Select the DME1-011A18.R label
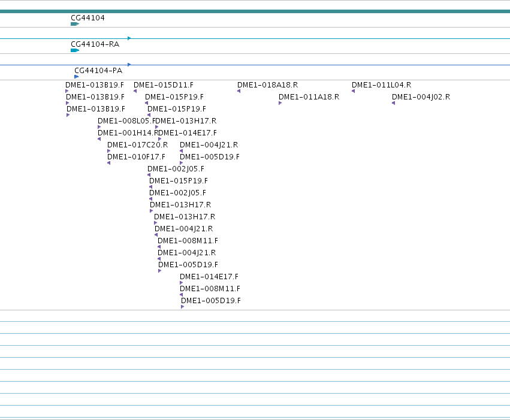Image resolution: width=510 pixels, height=420 pixels. coord(309,97)
